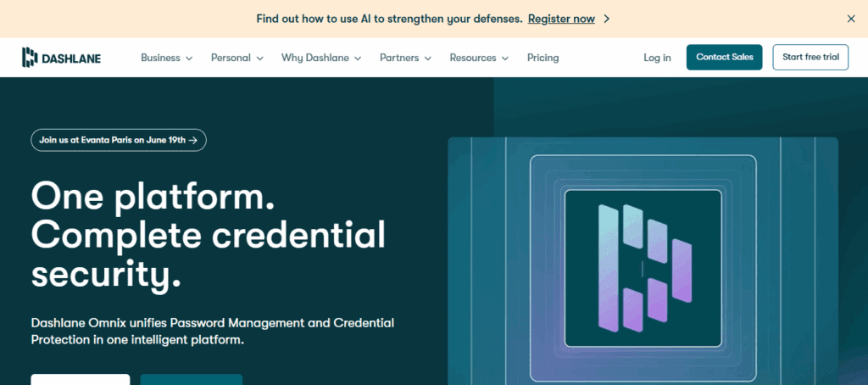Click the Log in link
This screenshot has height=385, width=868.
point(657,58)
